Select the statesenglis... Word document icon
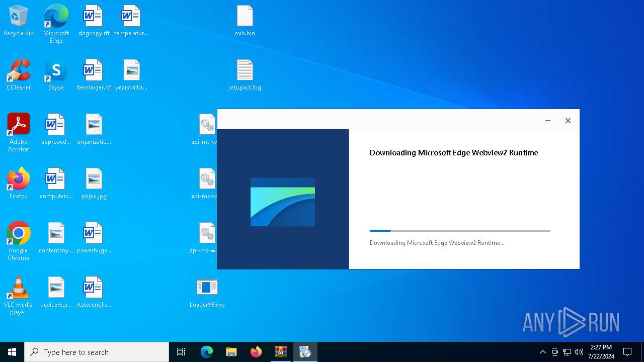Image resolution: width=644 pixels, height=362 pixels. pos(94,293)
